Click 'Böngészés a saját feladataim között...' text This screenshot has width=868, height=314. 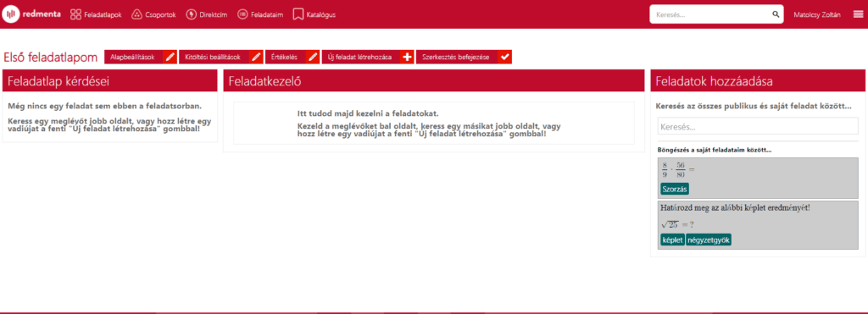tap(715, 150)
